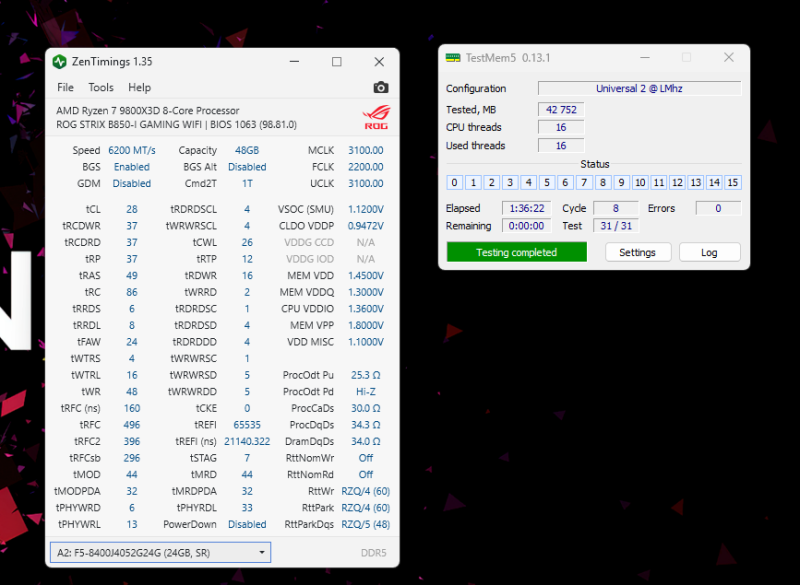Click thread status box 3
Image resolution: width=800 pixels, height=585 pixels.
coord(510,183)
